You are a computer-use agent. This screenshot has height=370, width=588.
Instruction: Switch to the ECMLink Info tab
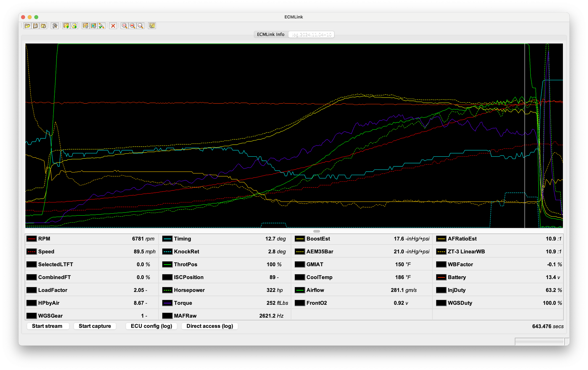[x=270, y=34]
